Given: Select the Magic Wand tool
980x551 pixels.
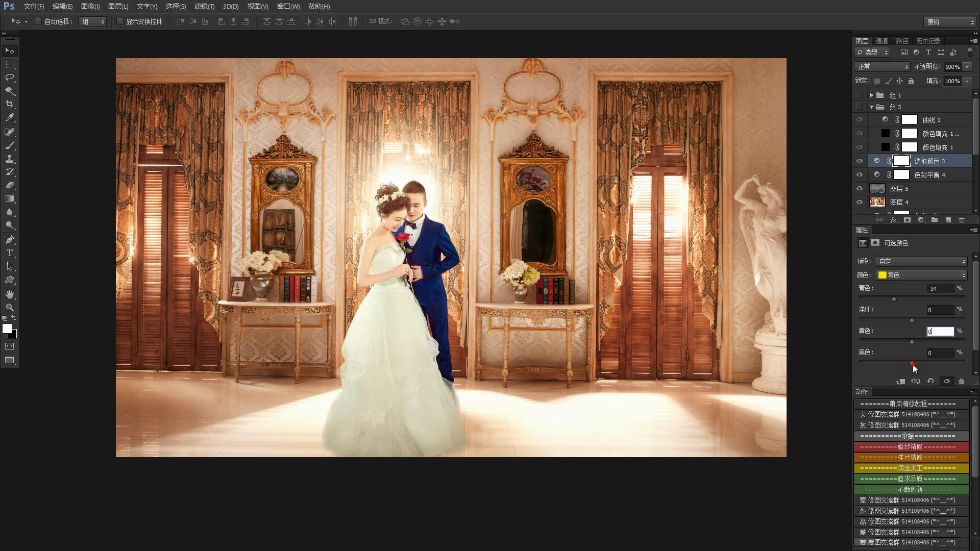Looking at the screenshot, I should point(10,91).
